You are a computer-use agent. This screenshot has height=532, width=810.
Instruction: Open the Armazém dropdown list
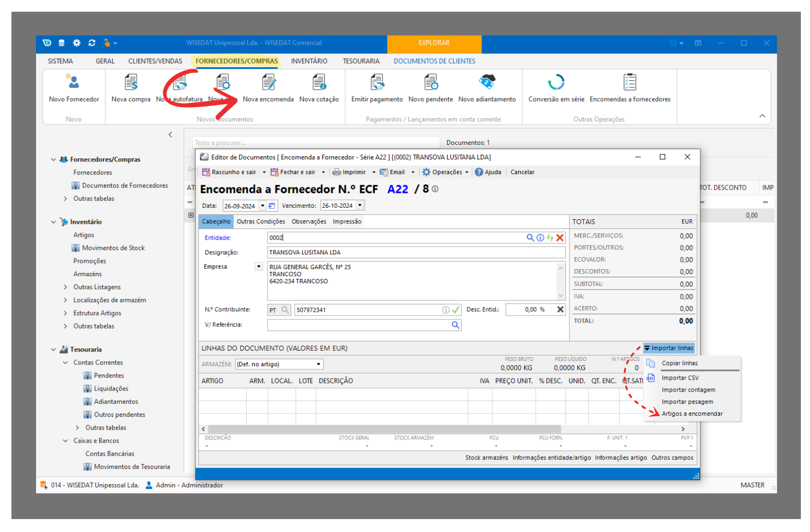coord(318,365)
